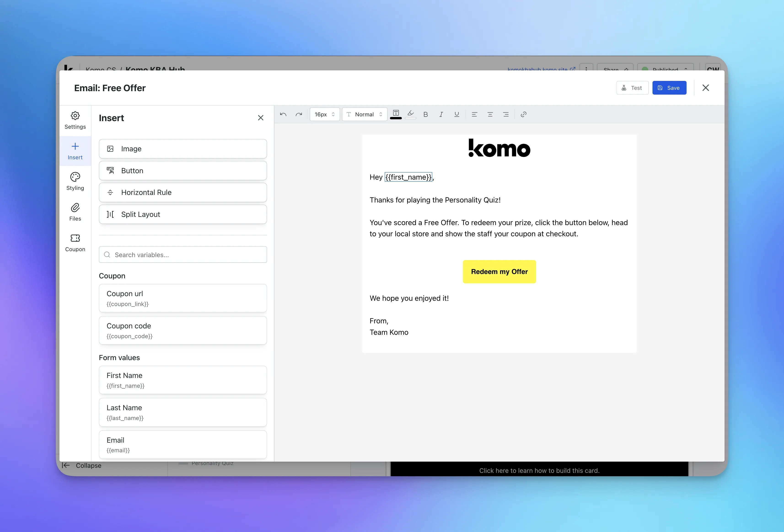Click the Redeem my Offer button
Image resolution: width=784 pixels, height=532 pixels.
(x=499, y=272)
